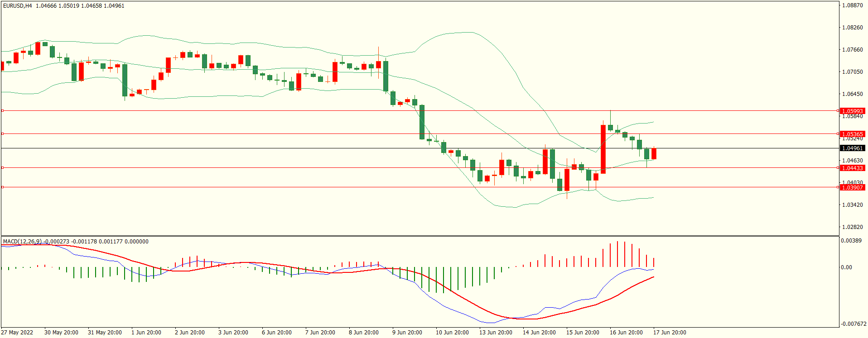Click the 16 Jun 20:00 time label

[x=626, y=333]
